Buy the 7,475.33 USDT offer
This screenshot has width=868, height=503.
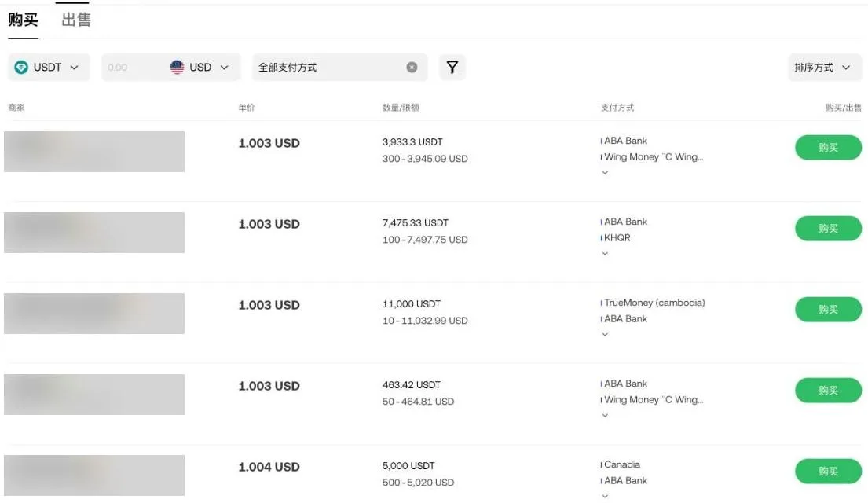pyautogui.click(x=828, y=228)
